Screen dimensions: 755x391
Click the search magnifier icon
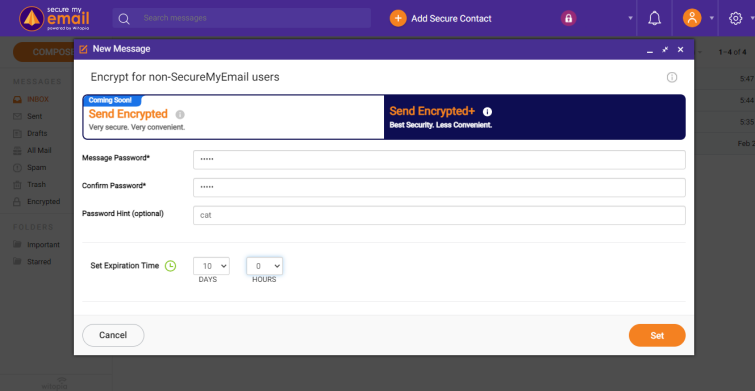pyautogui.click(x=124, y=18)
